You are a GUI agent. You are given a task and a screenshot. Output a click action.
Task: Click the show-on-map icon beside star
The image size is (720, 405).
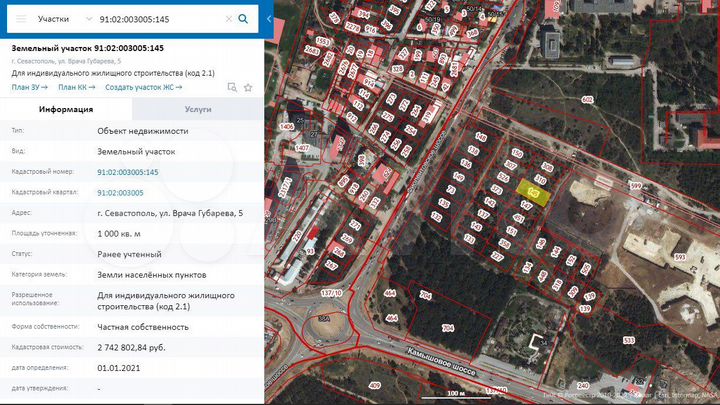pyautogui.click(x=231, y=87)
